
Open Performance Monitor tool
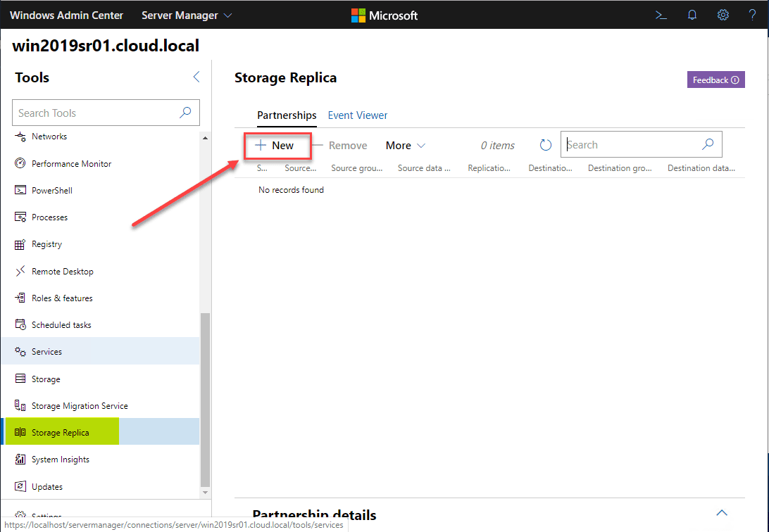(x=71, y=164)
